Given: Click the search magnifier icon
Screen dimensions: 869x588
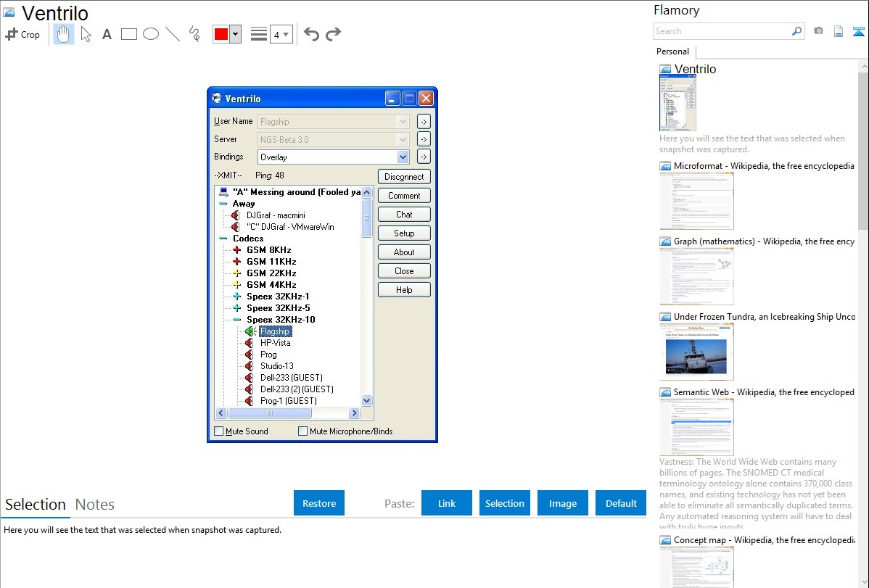Looking at the screenshot, I should point(796,31).
